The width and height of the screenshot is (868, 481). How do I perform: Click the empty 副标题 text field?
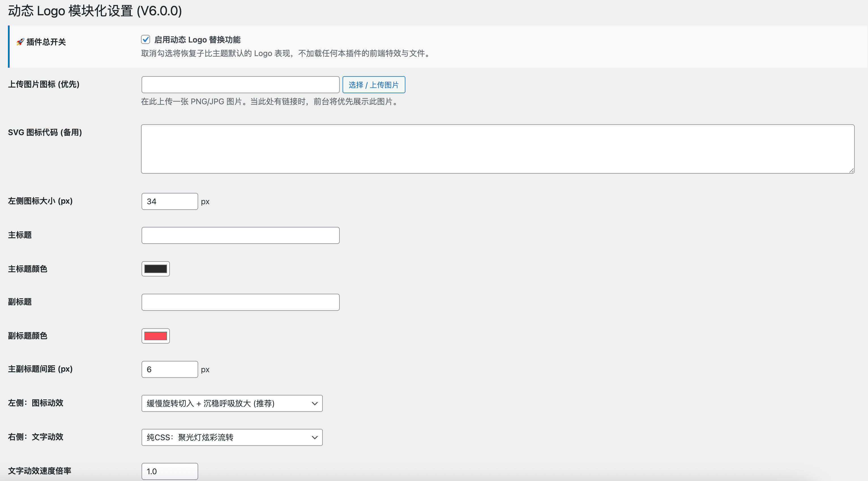[240, 302]
